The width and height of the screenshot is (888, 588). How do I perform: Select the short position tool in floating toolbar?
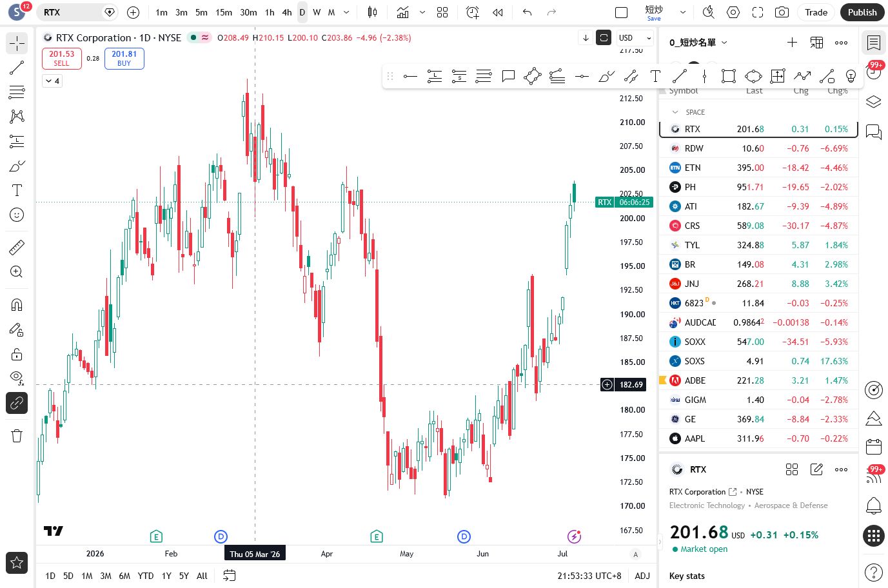(459, 76)
